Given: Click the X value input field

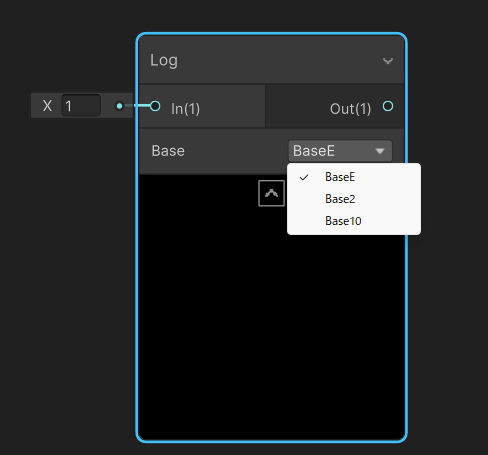Looking at the screenshot, I should [81, 106].
